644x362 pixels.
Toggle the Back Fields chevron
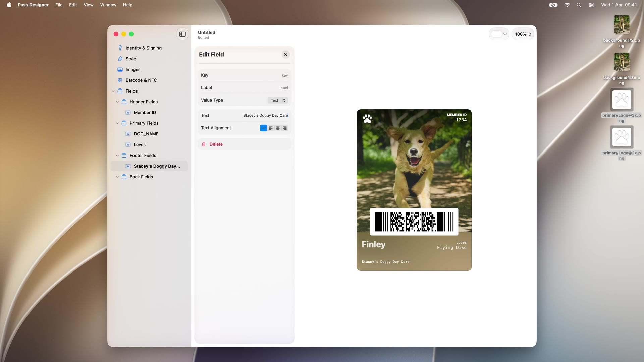pos(117,177)
